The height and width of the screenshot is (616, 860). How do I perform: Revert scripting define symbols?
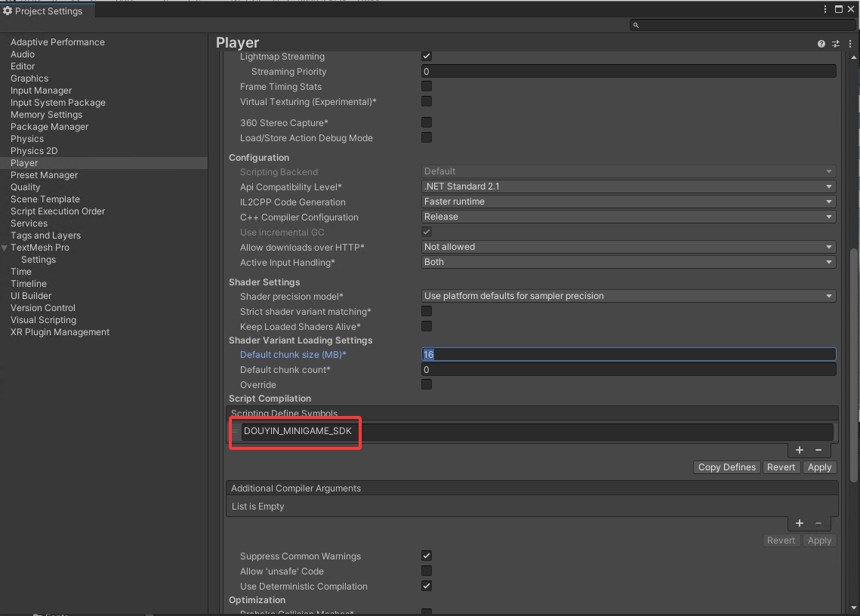pyautogui.click(x=781, y=467)
